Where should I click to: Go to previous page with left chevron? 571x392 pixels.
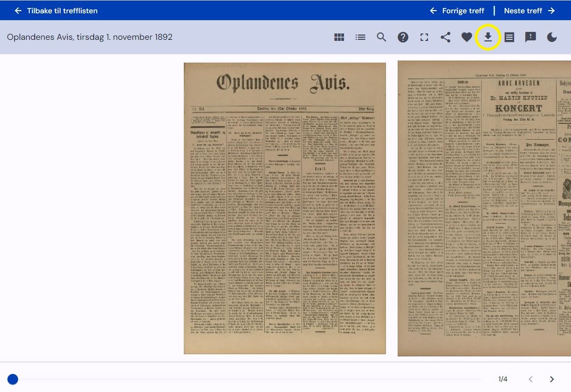click(x=531, y=379)
